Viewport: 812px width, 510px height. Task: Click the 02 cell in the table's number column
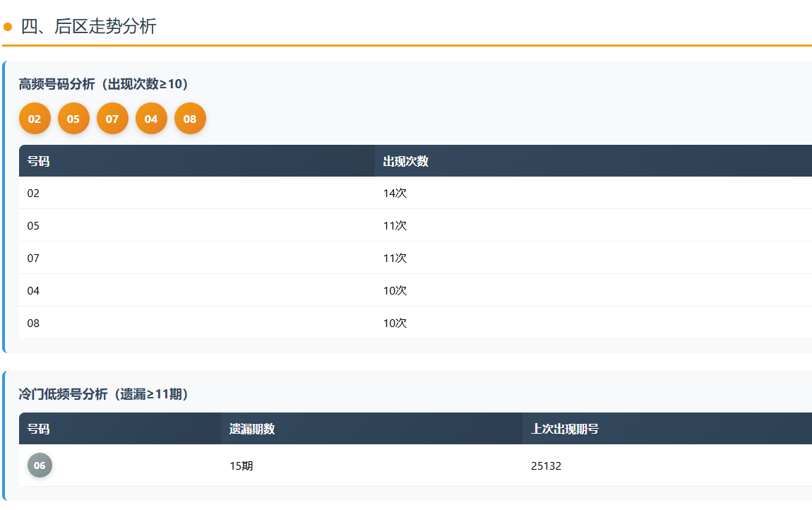coord(33,193)
